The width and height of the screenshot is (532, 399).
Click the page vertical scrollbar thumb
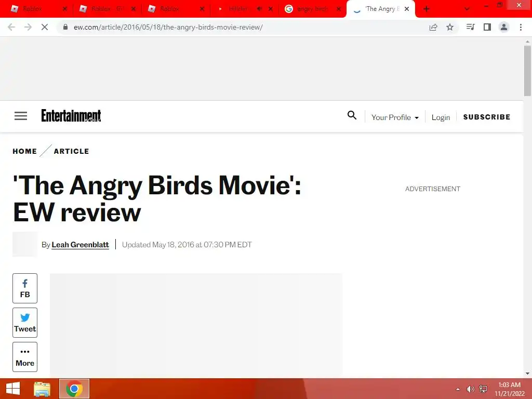point(527,71)
